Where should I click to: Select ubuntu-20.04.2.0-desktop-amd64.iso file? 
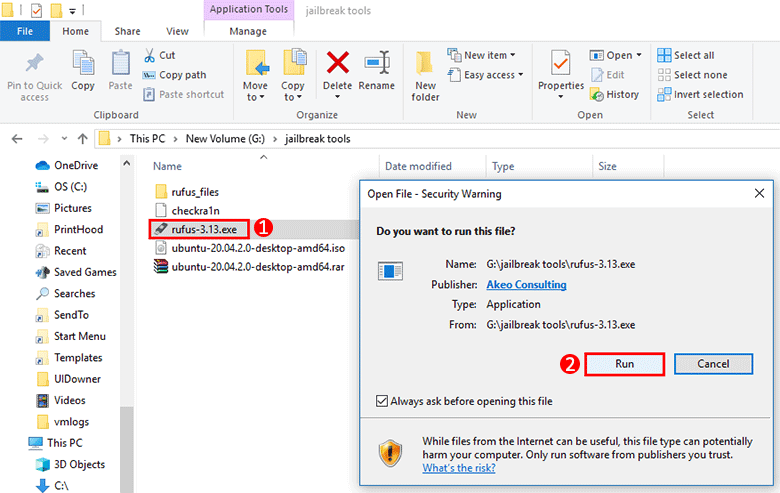tap(249, 248)
